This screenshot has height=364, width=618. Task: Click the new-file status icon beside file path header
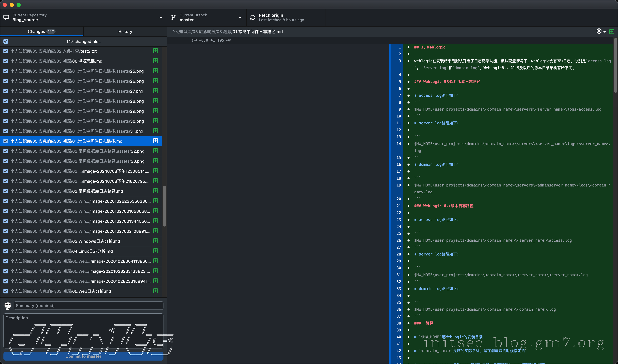click(612, 32)
